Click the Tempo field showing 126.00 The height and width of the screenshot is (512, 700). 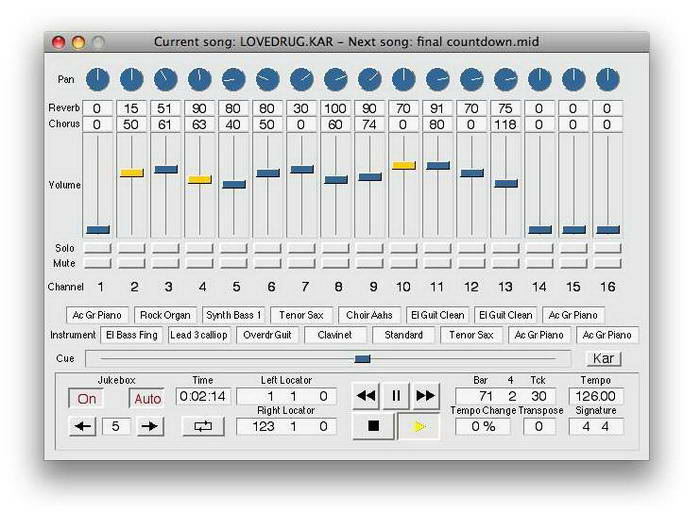(596, 396)
